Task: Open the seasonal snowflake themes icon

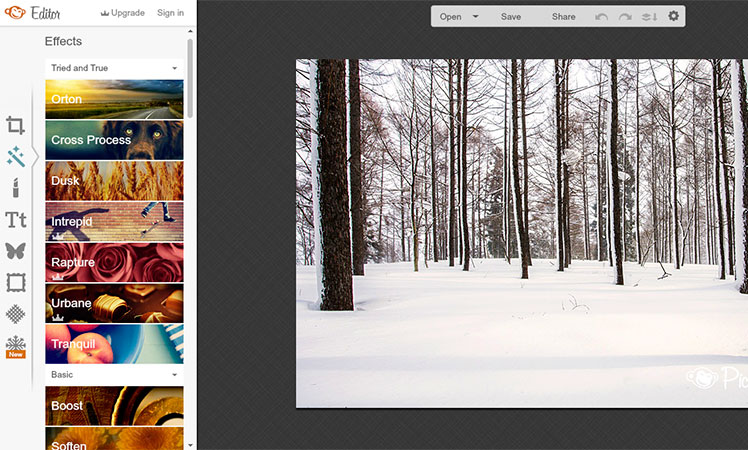Action: click(15, 345)
